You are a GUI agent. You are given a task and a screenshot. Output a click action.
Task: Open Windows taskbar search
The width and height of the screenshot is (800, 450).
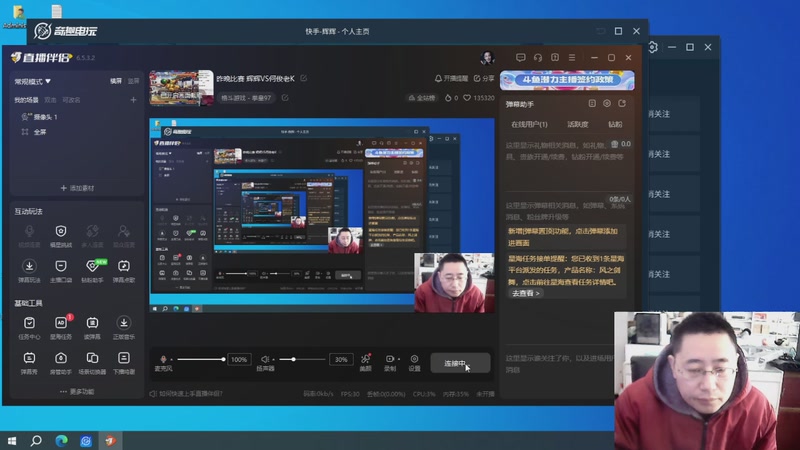(x=36, y=440)
